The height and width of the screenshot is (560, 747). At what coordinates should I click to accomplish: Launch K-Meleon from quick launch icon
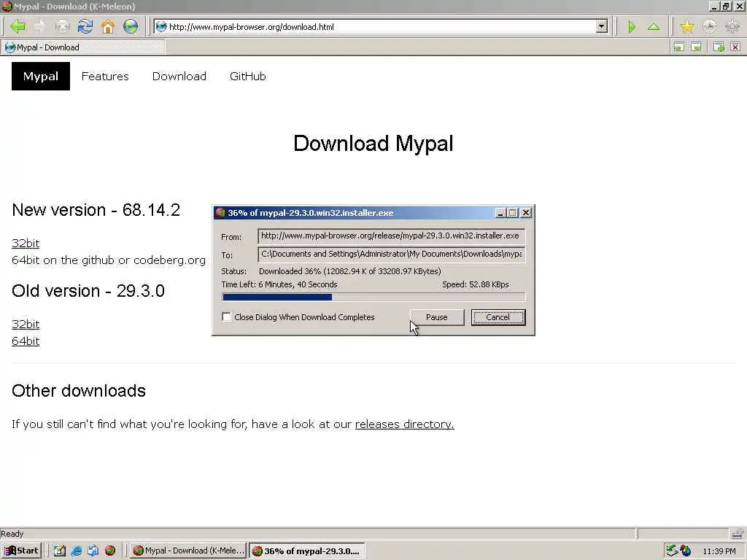point(110,551)
